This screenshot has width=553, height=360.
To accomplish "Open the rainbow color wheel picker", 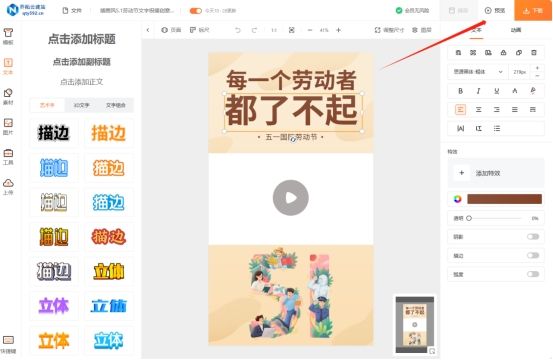I will (457, 199).
